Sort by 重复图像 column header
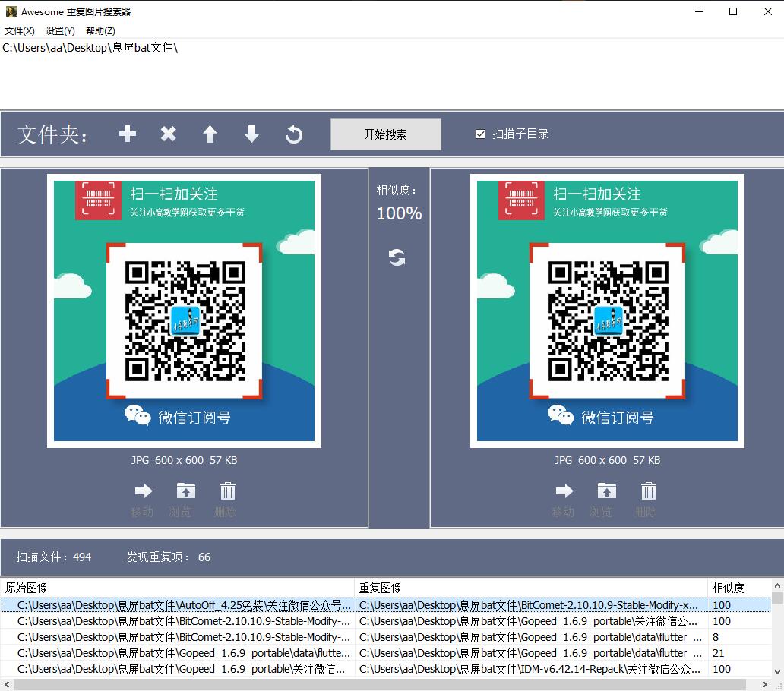This screenshot has width=784, height=691. pos(532,588)
